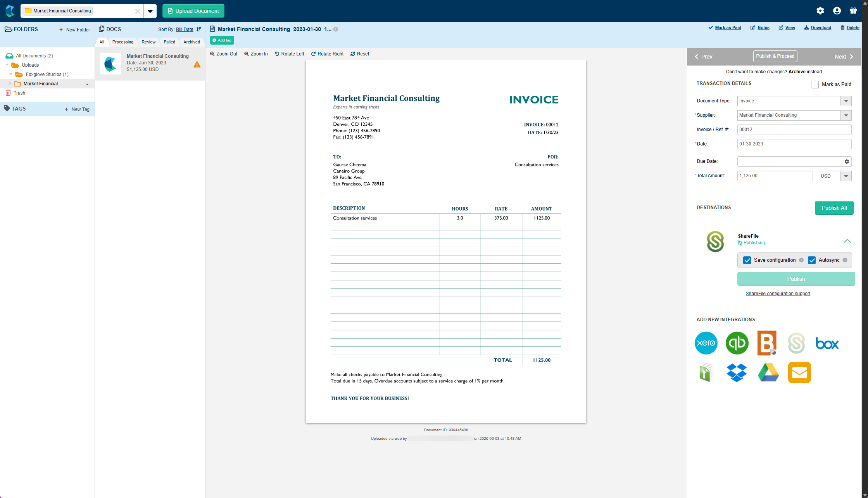Click the Upload Document button
Screen dimensions: 868x498
[193, 11]
